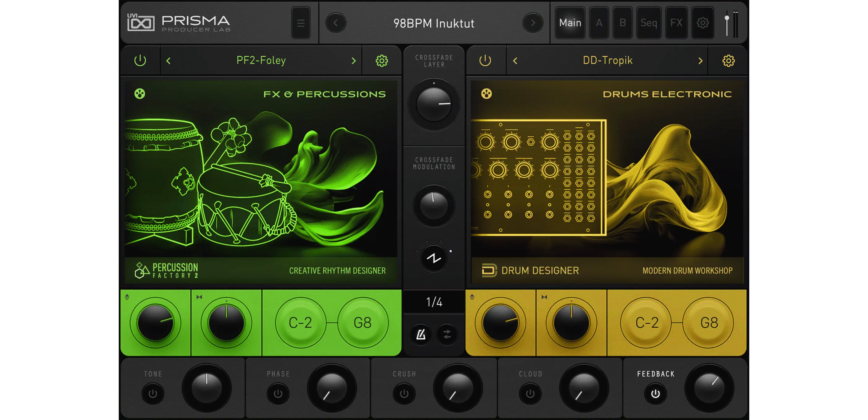Click green layer low key C-2 button
Image resolution: width=868 pixels, height=420 pixels.
(300, 323)
